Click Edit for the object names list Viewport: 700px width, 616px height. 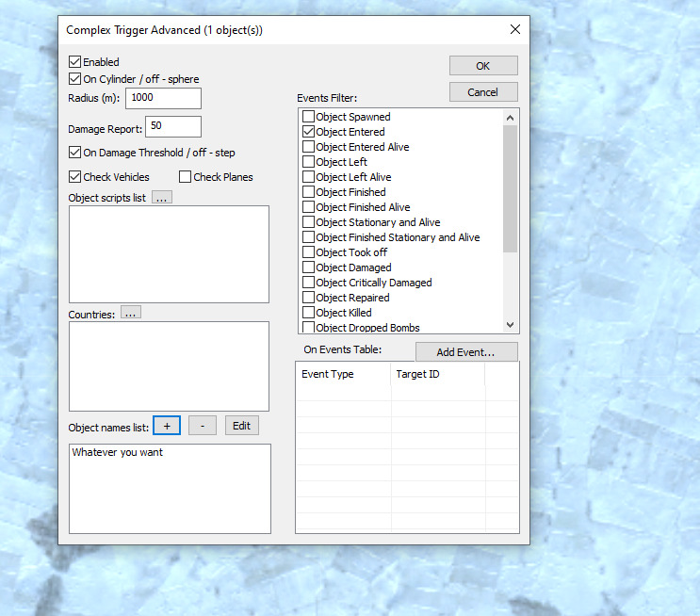(x=241, y=426)
